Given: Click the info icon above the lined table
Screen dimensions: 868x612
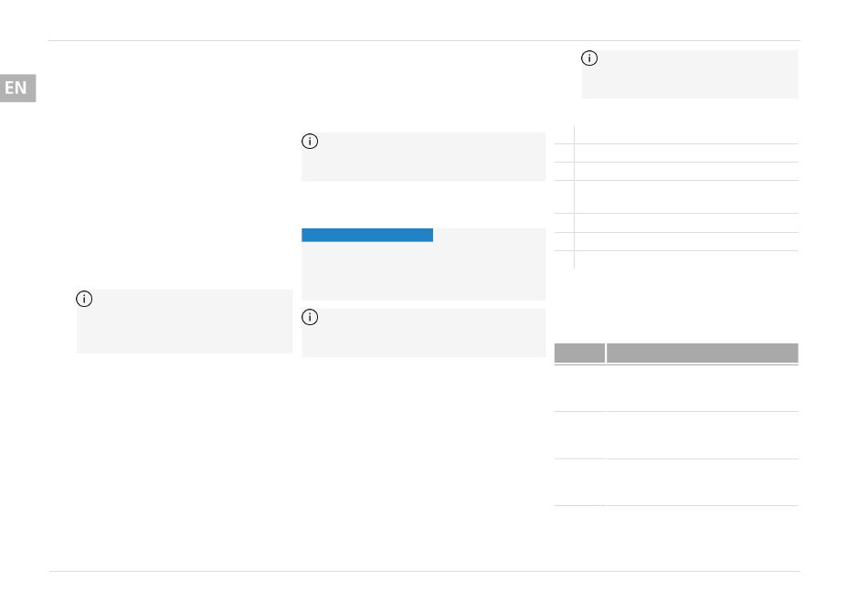Looking at the screenshot, I should point(589,58).
